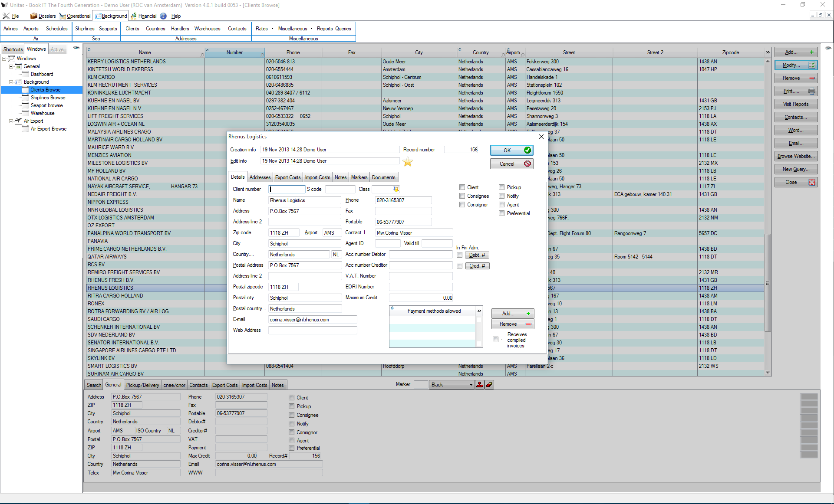Open the Dossiers briefcase menu icon

pos(33,16)
